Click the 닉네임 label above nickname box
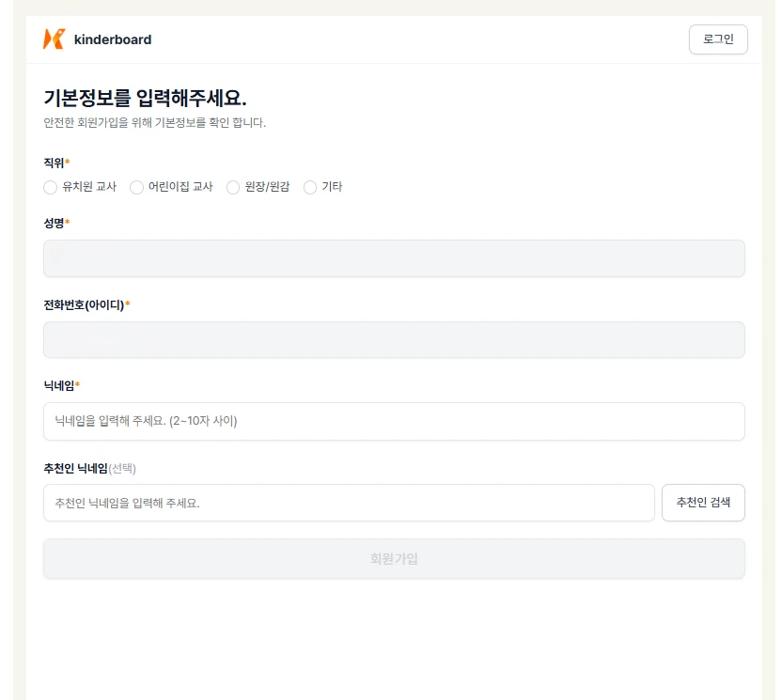Viewport: 781px width, 700px height. click(59, 385)
